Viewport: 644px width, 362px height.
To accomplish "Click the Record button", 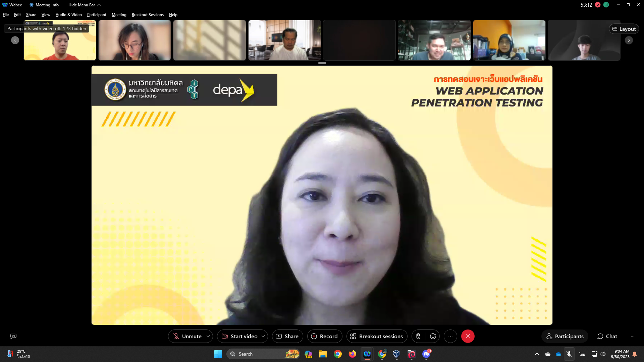I will pyautogui.click(x=324, y=336).
